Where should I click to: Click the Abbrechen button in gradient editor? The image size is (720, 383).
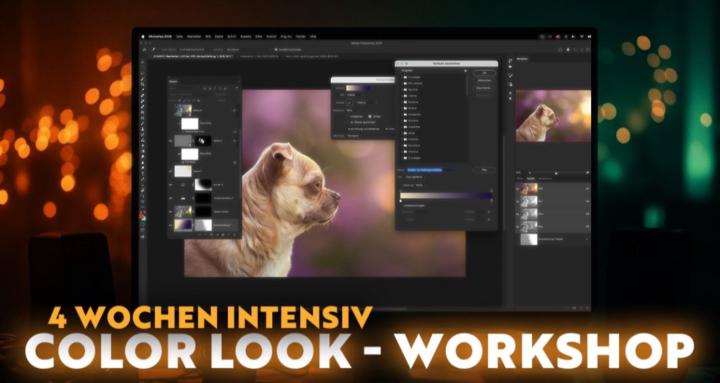[x=484, y=80]
